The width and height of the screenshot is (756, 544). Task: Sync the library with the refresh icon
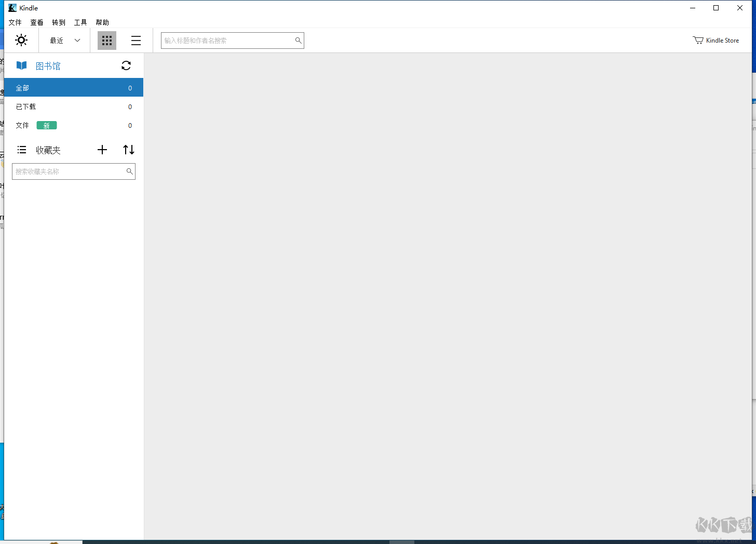coord(126,65)
